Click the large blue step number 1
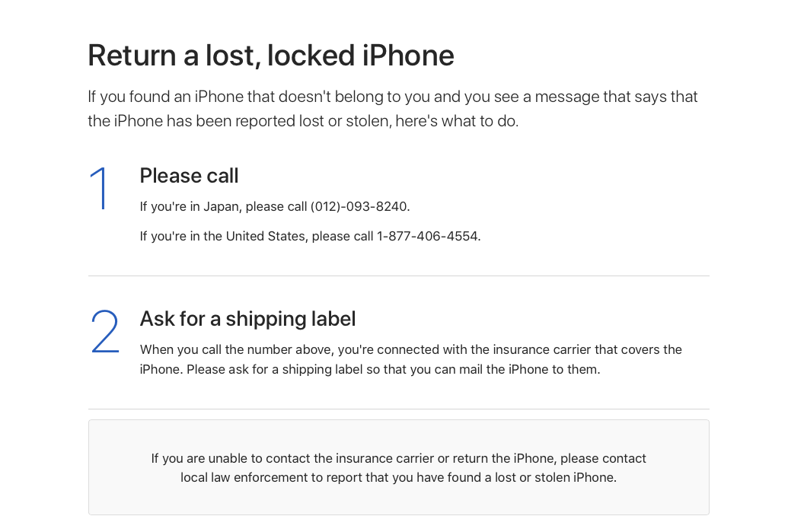The width and height of the screenshot is (788, 532). (x=100, y=189)
